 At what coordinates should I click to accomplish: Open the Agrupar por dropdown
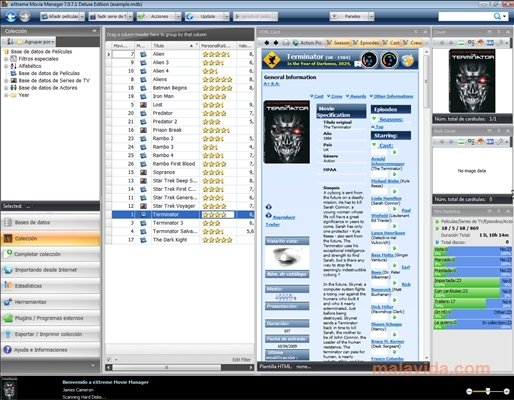tap(35, 42)
